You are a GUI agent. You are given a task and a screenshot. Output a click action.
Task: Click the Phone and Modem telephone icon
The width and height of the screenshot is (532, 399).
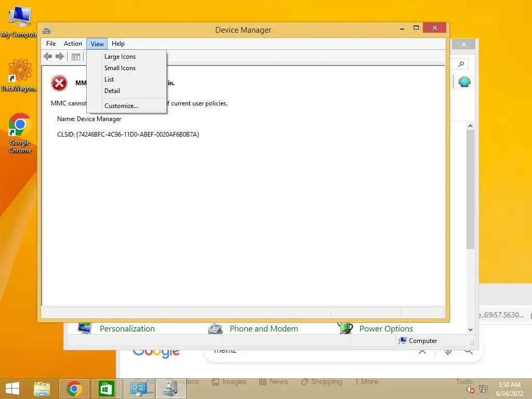216,329
